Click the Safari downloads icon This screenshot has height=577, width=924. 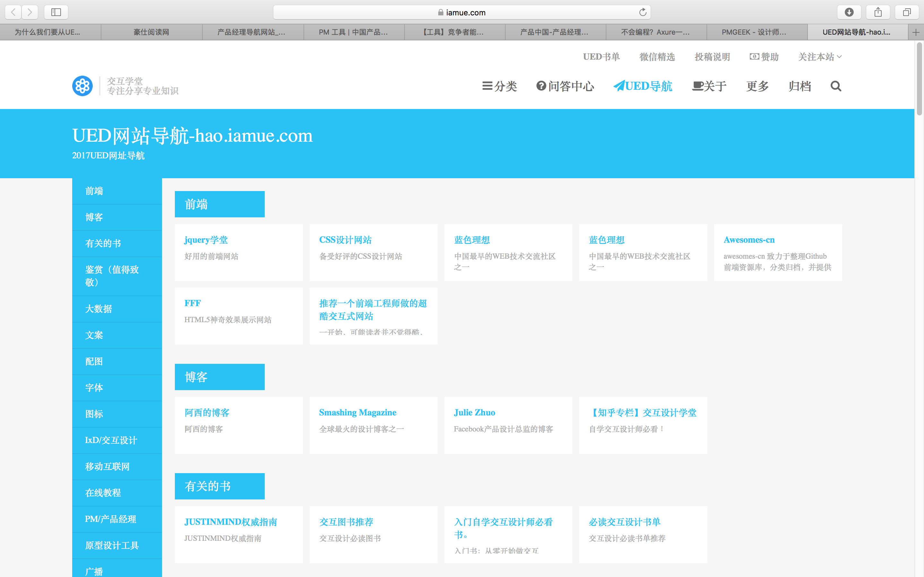(849, 12)
